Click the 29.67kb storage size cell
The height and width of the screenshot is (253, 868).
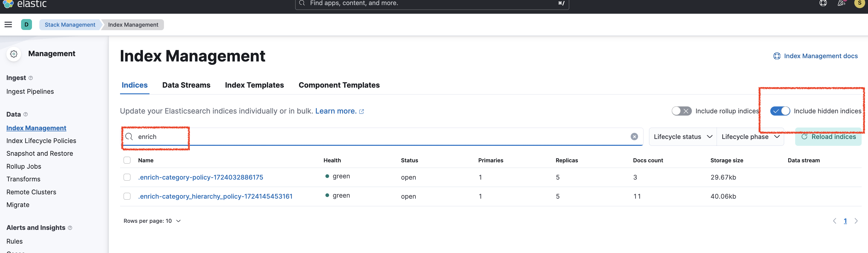[x=723, y=177]
